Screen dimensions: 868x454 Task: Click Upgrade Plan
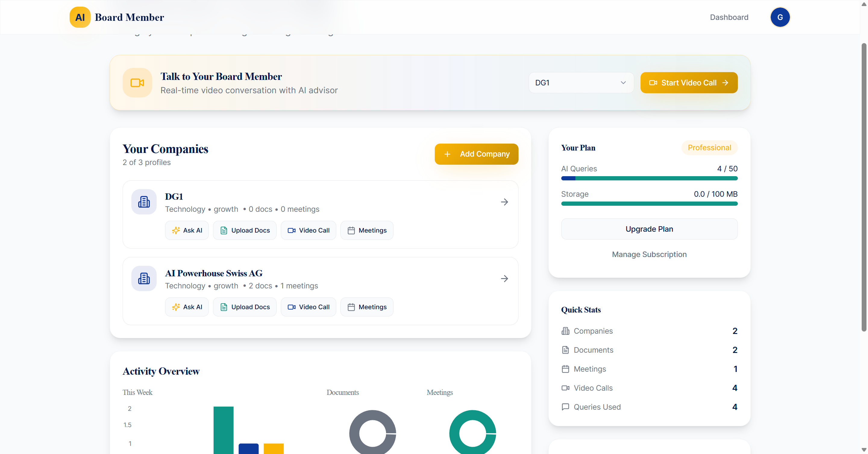coord(649,229)
